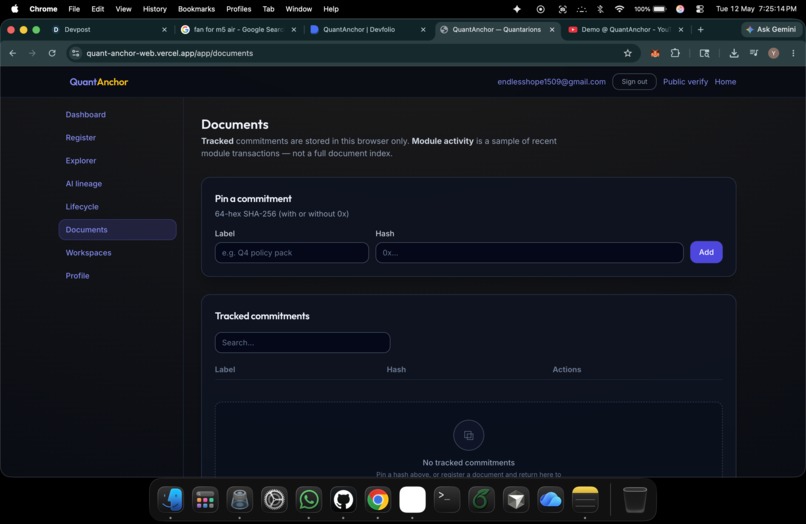Image resolution: width=806 pixels, height=524 pixels.
Task: Open GitHub Desktop from the dock
Action: coord(343,499)
